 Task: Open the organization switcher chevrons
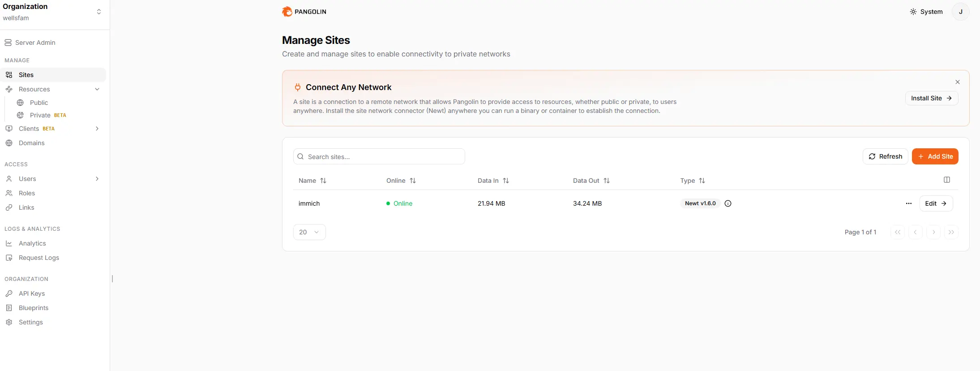pos(99,12)
